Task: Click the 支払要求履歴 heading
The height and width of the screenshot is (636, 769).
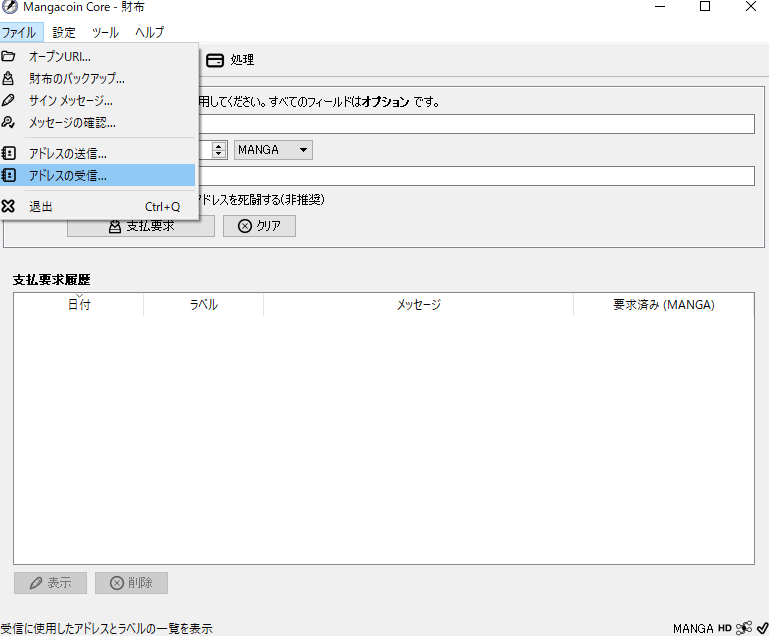Action: pyautogui.click(x=51, y=280)
